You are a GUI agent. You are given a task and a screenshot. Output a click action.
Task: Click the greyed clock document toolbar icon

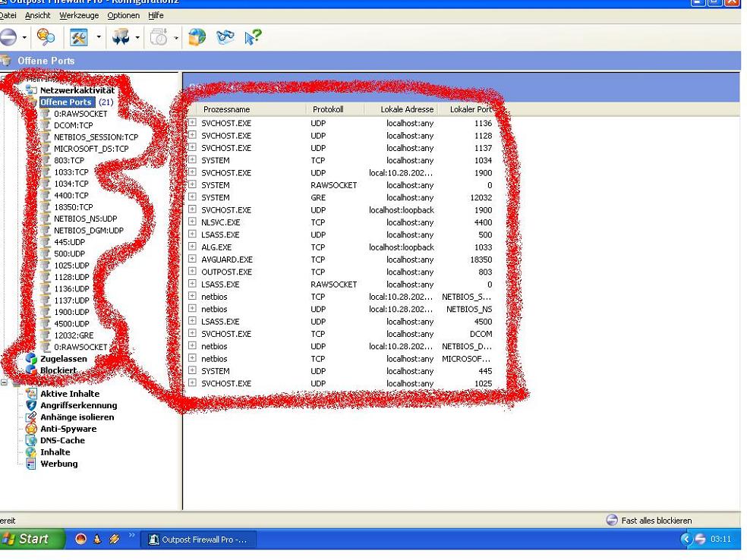(159, 37)
